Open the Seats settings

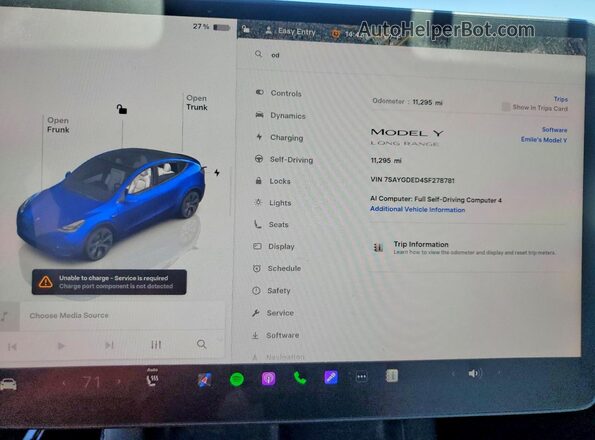(x=271, y=224)
